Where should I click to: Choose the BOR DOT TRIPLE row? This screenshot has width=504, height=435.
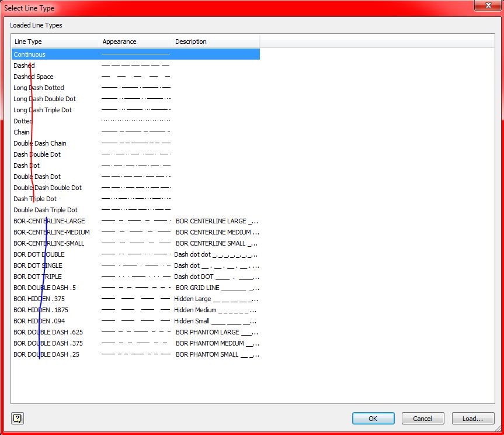135,277
